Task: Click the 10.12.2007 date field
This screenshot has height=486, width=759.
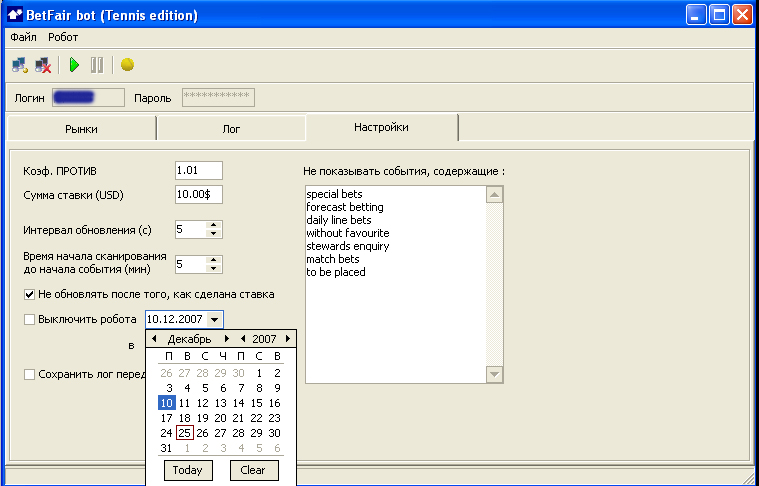Action: 176,319
